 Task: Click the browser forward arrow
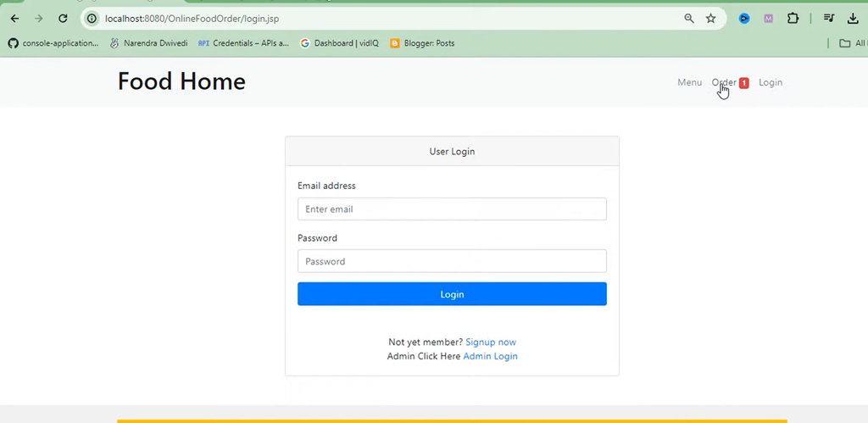pyautogui.click(x=39, y=19)
